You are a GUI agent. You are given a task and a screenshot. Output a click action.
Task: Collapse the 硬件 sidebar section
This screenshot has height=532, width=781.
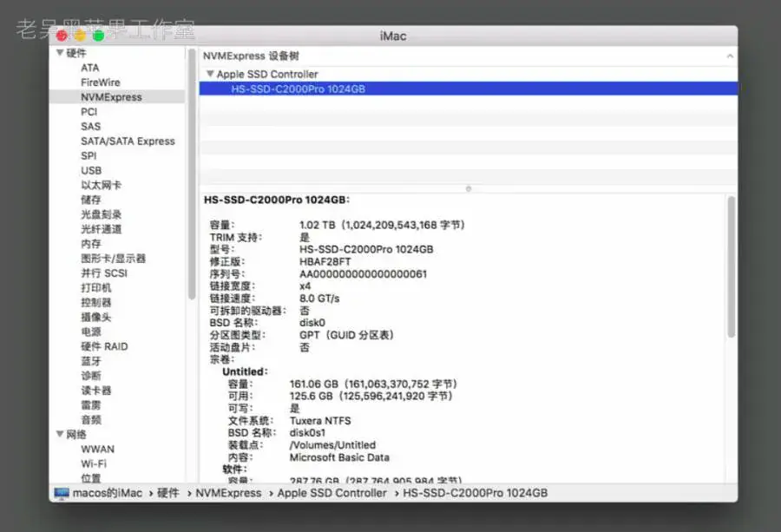click(x=60, y=53)
